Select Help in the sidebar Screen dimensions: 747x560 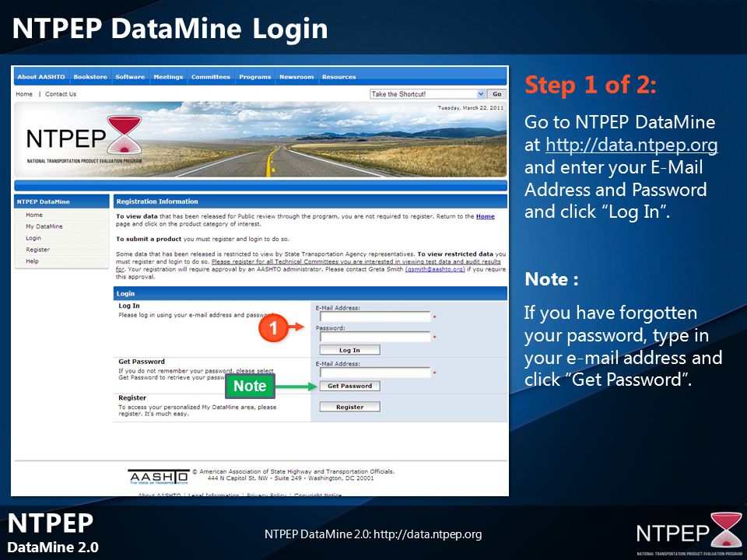click(x=33, y=261)
